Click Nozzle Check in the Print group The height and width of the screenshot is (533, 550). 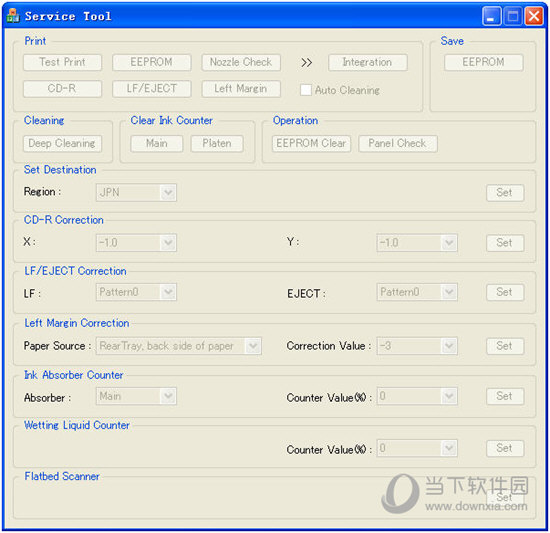tap(241, 62)
